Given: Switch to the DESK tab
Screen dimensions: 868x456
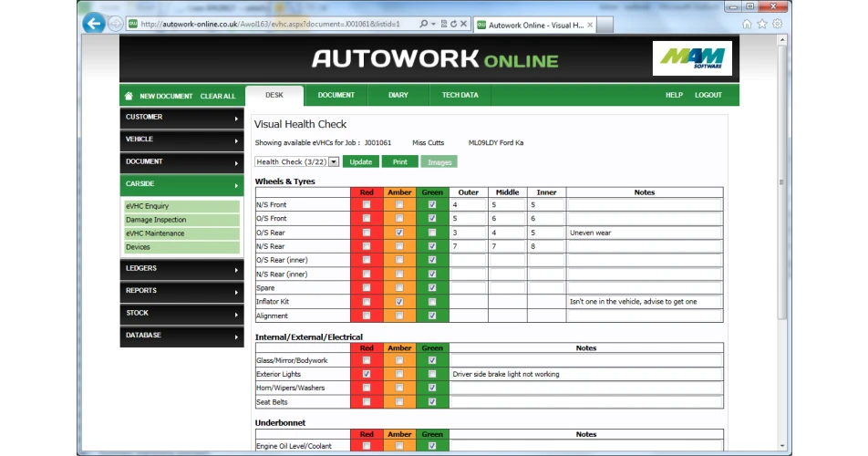Looking at the screenshot, I should point(274,95).
